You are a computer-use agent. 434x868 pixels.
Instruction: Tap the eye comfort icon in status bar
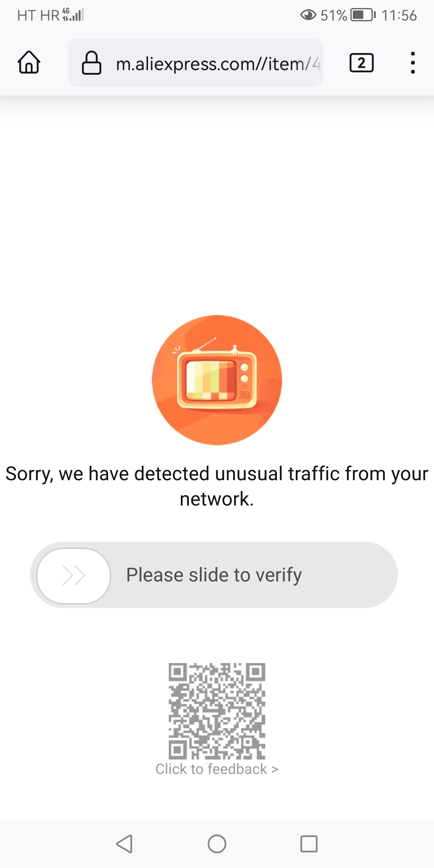[x=308, y=15]
